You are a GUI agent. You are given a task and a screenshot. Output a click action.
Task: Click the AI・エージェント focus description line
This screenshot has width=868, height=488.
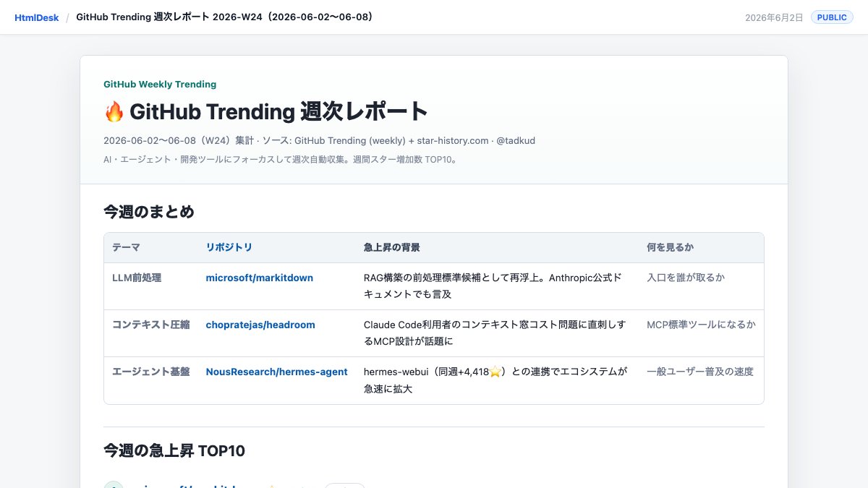point(281,159)
